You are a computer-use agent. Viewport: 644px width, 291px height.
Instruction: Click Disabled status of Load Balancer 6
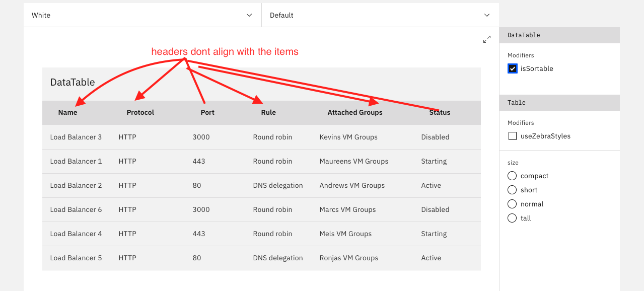coord(435,209)
